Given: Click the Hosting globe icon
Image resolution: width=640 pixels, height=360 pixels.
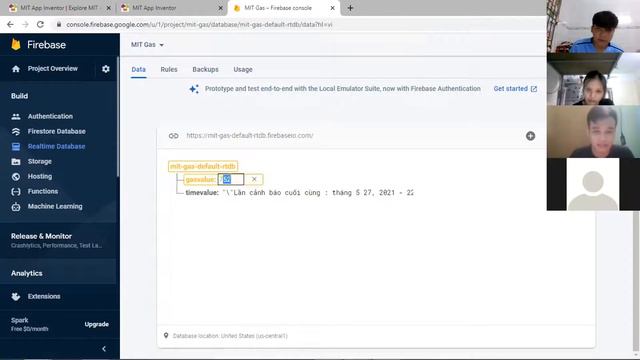Looking at the screenshot, I should click(x=16, y=177).
